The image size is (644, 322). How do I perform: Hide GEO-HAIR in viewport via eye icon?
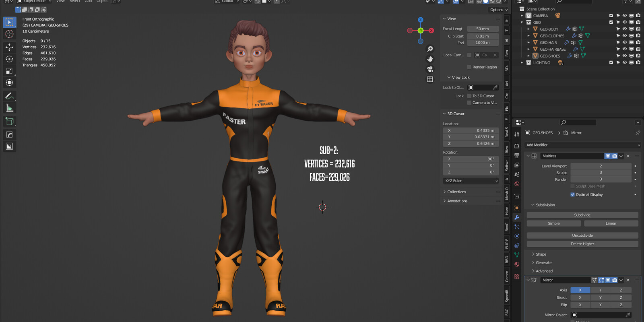pos(625,42)
